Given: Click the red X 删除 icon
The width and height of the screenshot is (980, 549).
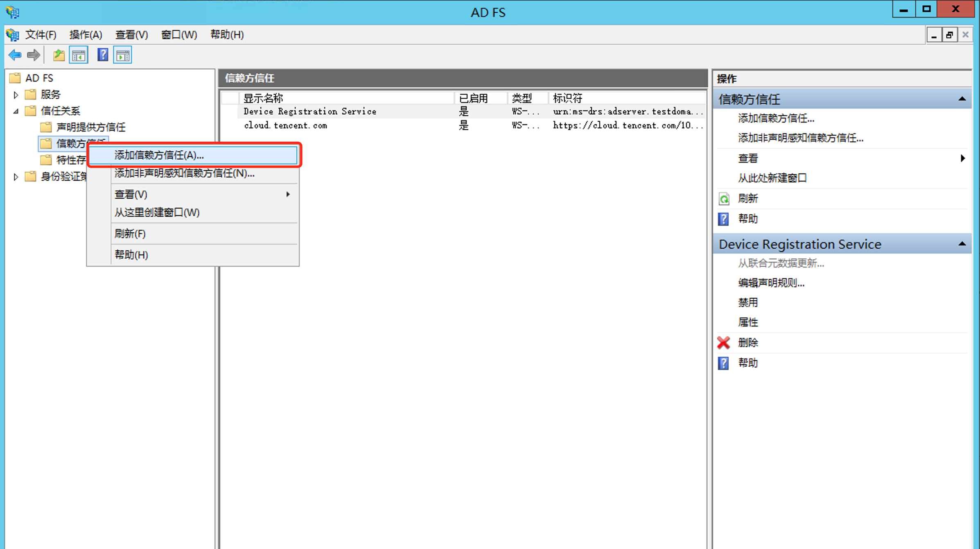Looking at the screenshot, I should coord(723,343).
